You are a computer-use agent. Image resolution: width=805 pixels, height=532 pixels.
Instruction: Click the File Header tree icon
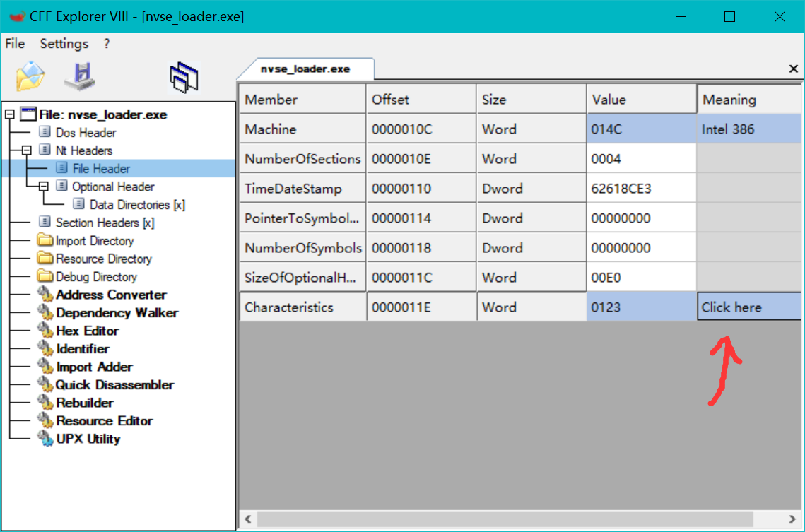[61, 167]
